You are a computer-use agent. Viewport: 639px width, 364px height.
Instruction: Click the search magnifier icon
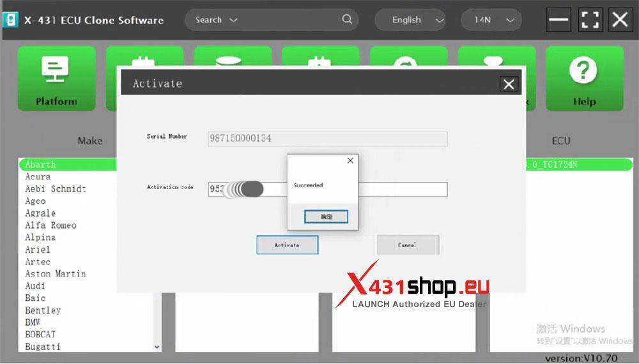pos(347,19)
